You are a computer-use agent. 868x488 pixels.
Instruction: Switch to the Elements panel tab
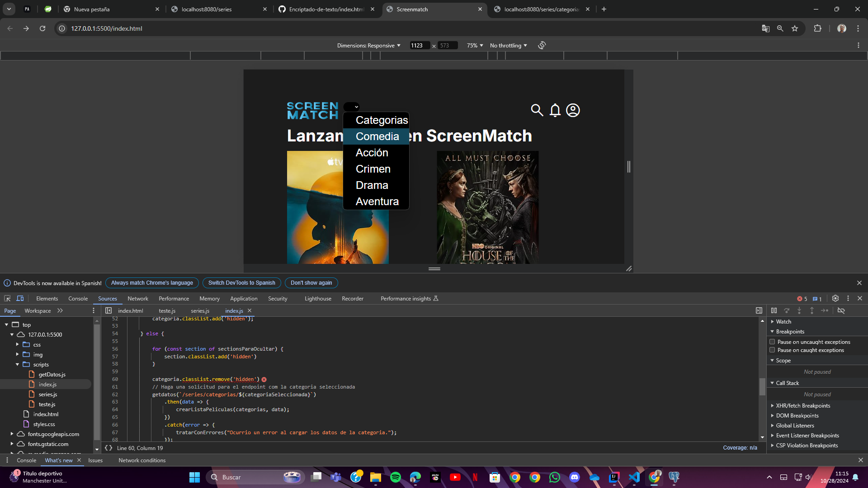tap(47, 298)
